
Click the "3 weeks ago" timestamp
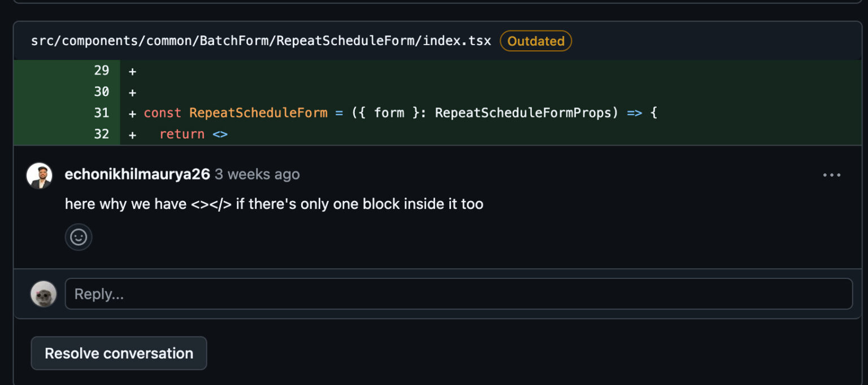pos(257,174)
